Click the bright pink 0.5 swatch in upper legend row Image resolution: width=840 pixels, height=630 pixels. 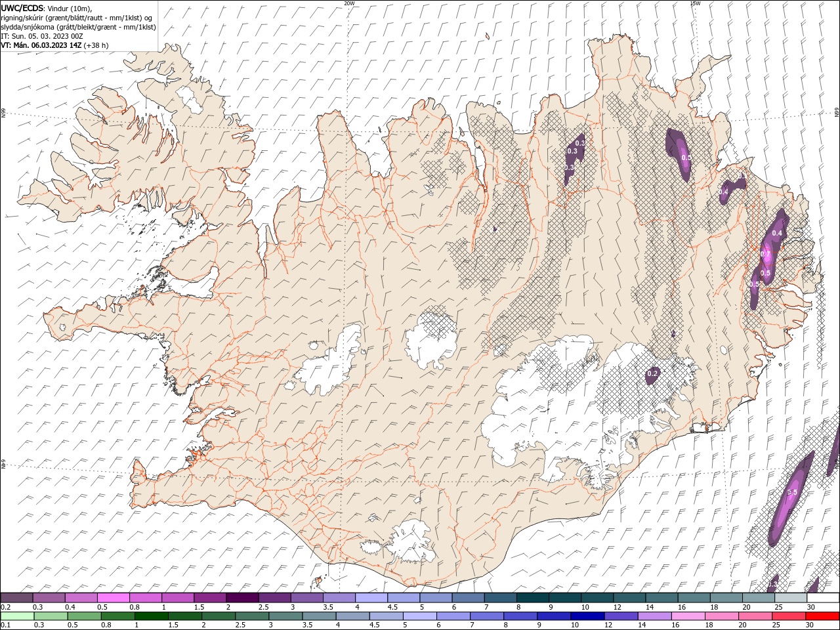113,598
